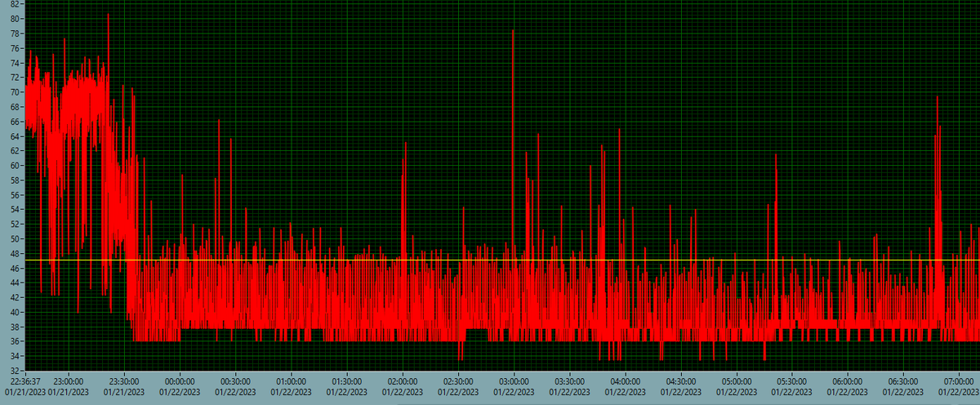Click the 02:30:00 time axis label

[457, 381]
